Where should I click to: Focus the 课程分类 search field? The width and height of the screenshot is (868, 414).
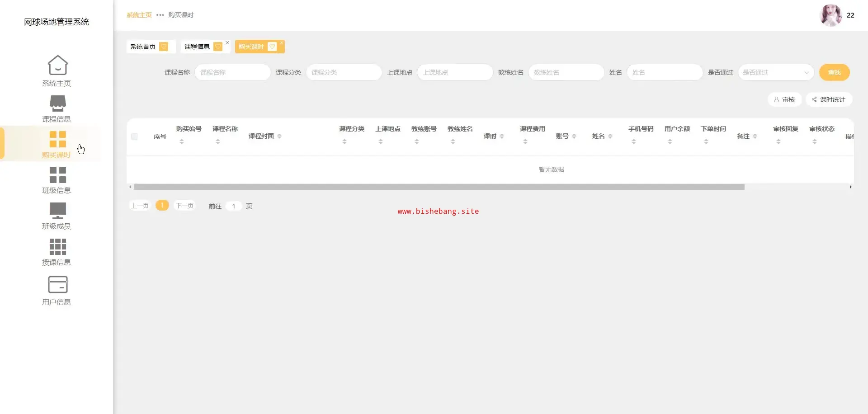pos(344,72)
